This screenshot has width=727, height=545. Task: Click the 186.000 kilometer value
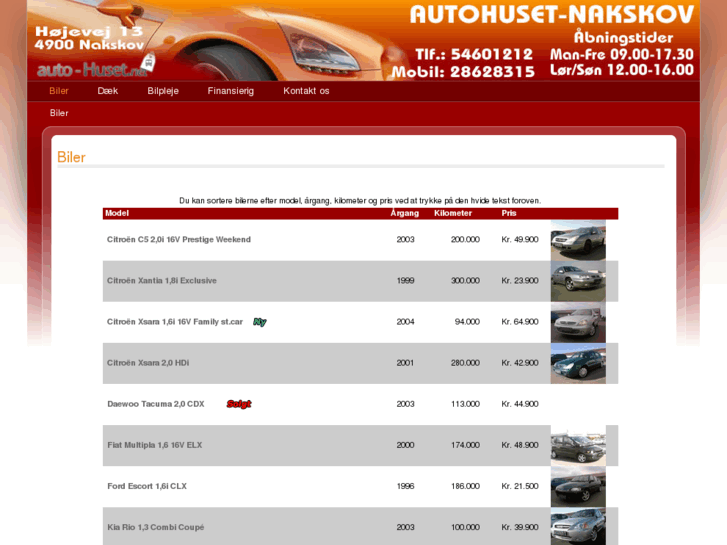[x=465, y=487]
